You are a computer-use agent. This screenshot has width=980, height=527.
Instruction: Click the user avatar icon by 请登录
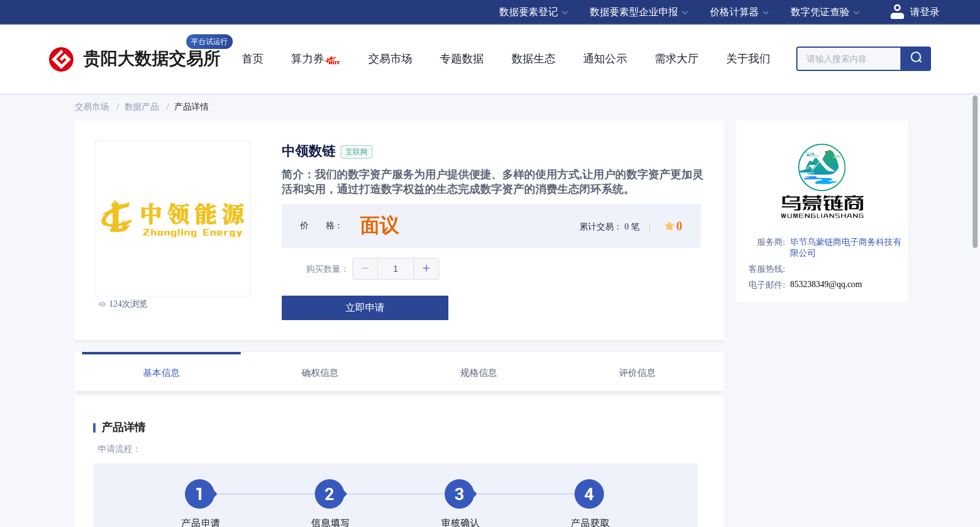897,12
